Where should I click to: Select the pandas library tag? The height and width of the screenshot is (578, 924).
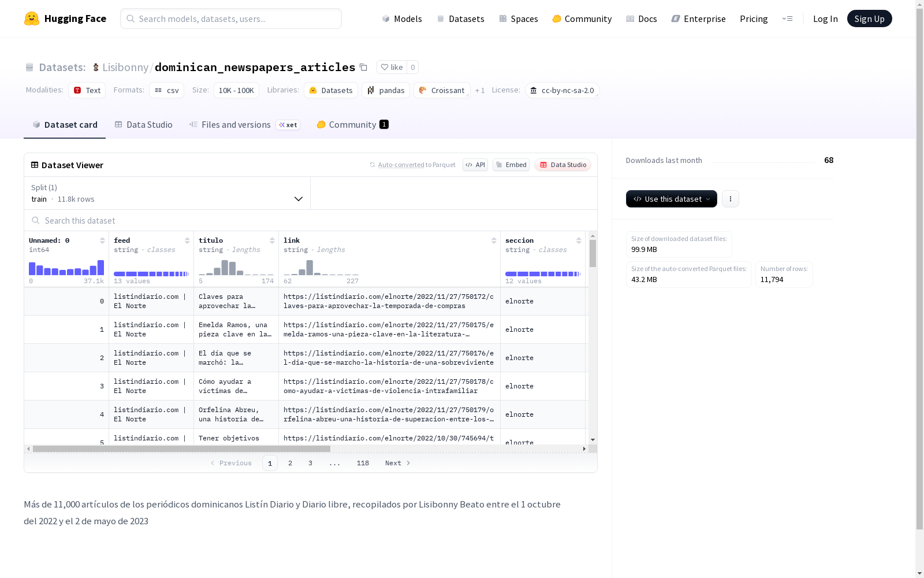[x=386, y=90]
